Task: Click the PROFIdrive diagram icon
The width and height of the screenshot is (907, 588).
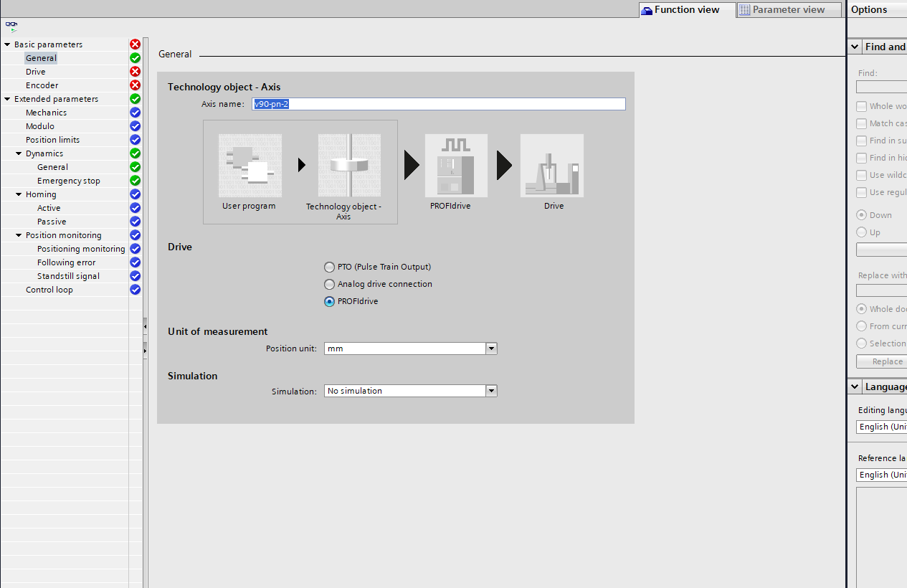Action: (x=456, y=166)
